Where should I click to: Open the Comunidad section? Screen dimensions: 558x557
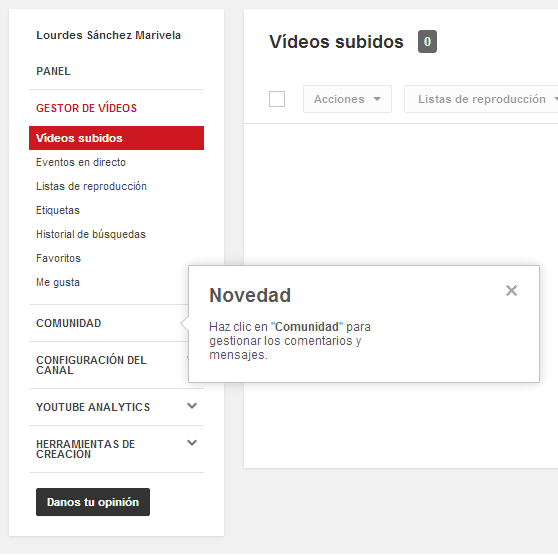(69, 323)
